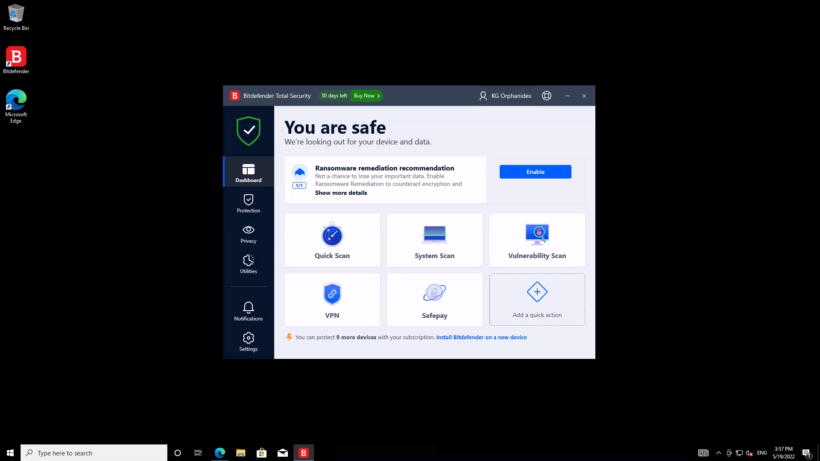The width and height of the screenshot is (820, 461).
Task: Open the Dashboard sidebar section
Action: coord(248,172)
